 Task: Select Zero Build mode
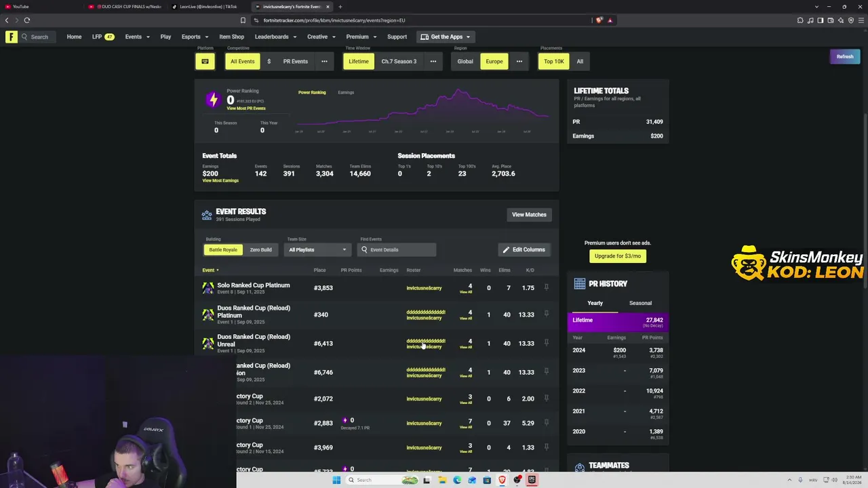pos(260,249)
